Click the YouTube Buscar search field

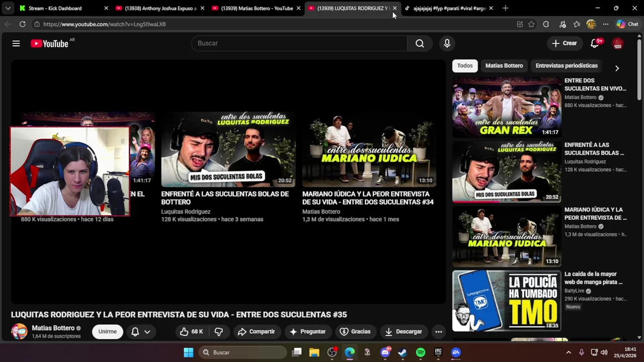(299, 43)
